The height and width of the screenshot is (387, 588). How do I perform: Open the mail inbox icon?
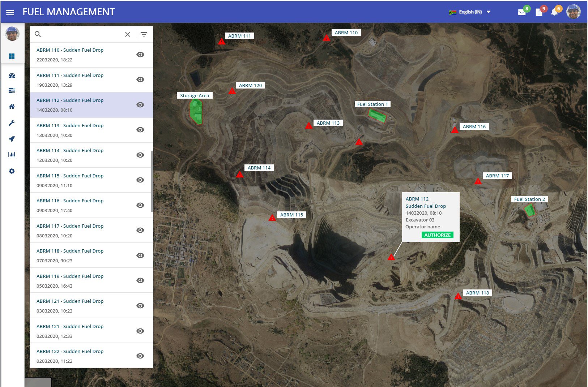pyautogui.click(x=522, y=12)
